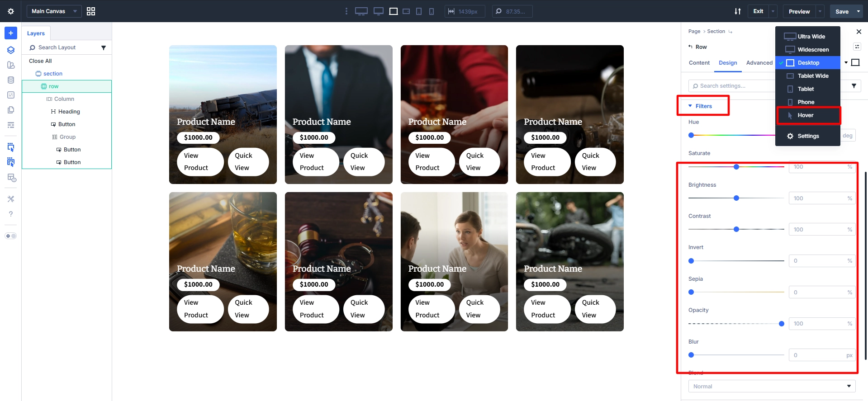Open the help question mark icon
Viewport: 868px width, 401px height.
tap(11, 214)
